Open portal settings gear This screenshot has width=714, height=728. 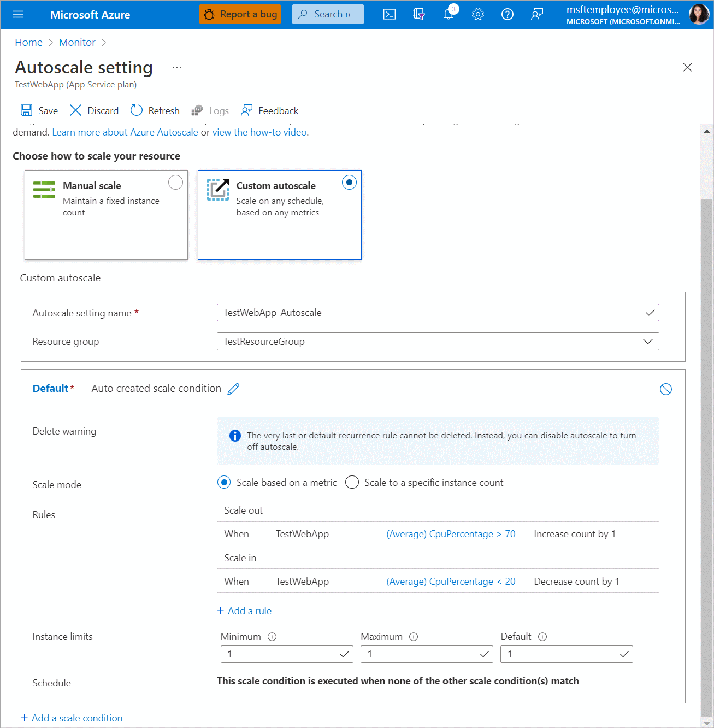tap(478, 14)
